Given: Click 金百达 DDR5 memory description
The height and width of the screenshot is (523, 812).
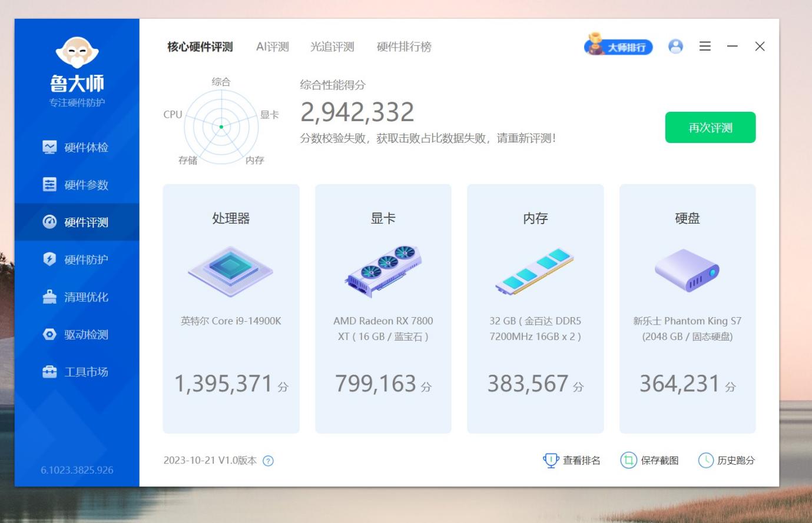Looking at the screenshot, I should (535, 329).
